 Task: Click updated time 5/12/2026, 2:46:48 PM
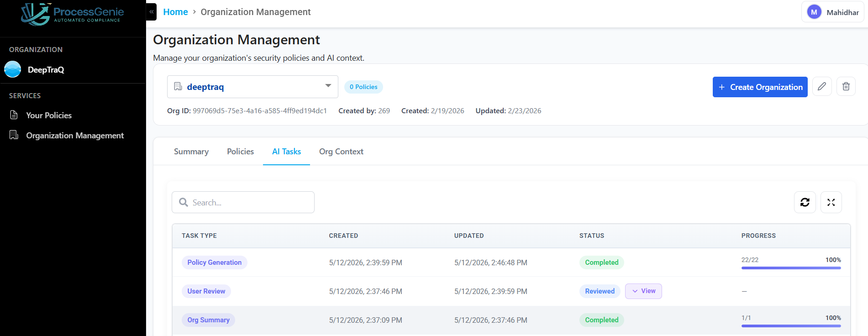(x=491, y=262)
